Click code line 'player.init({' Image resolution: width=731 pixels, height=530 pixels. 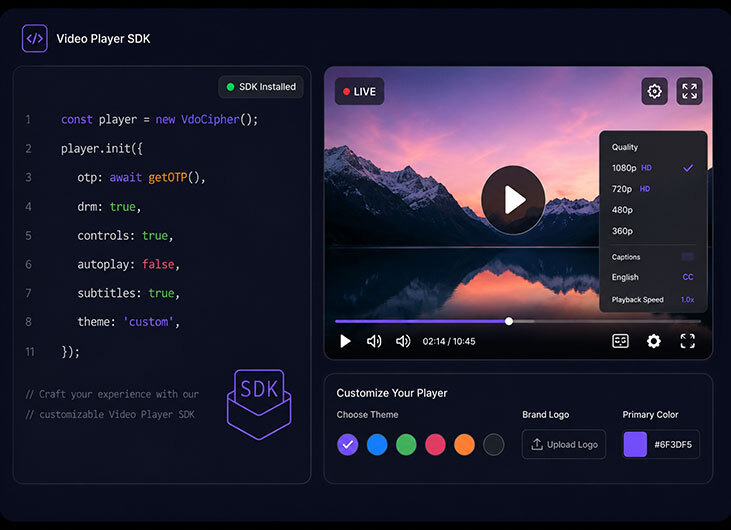point(102,148)
